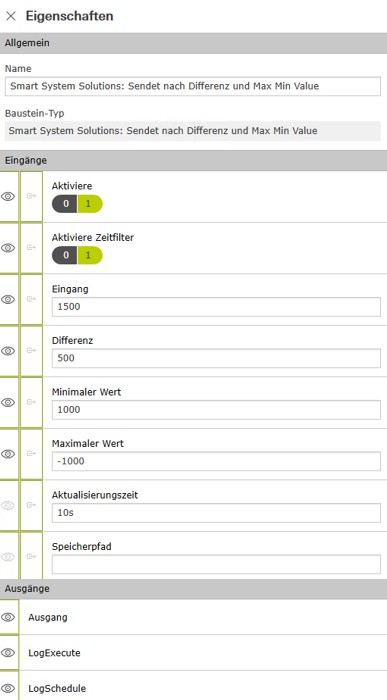Set Aktiviere Zeitfilter toggle to 1
This screenshot has width=387, height=700.
(x=90, y=255)
